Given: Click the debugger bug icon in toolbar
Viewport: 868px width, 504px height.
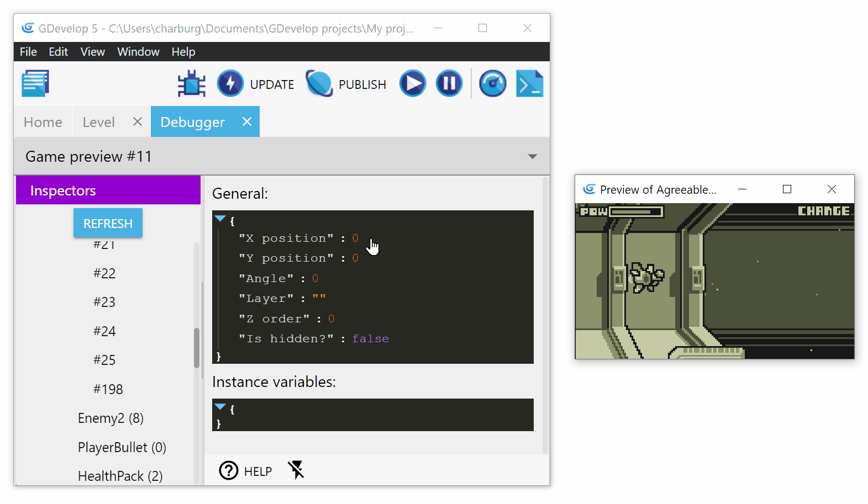Looking at the screenshot, I should click(x=191, y=84).
